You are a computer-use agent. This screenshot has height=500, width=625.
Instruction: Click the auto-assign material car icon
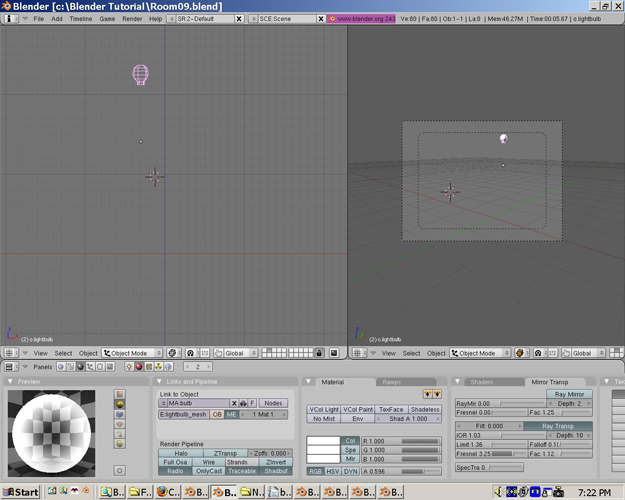pos(243,403)
